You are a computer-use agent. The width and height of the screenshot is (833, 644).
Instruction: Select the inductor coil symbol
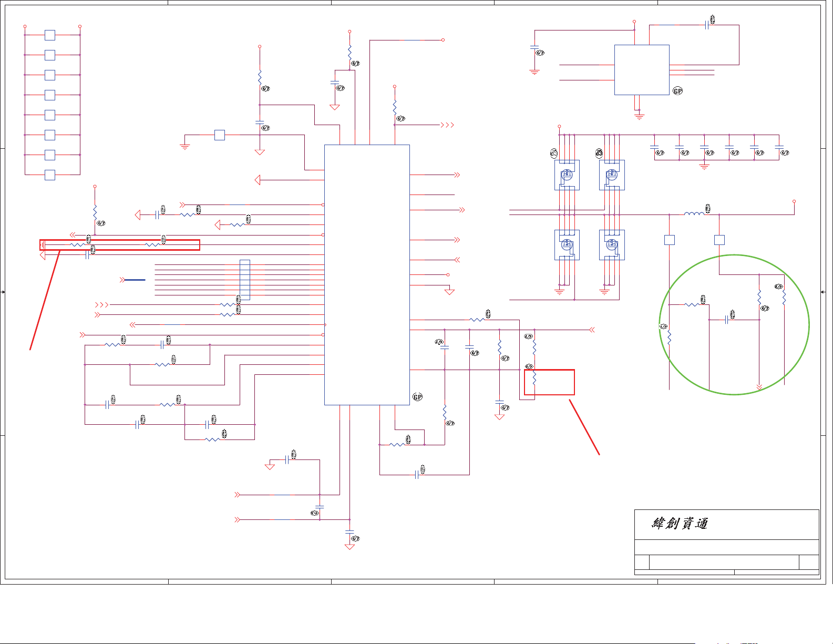694,213
